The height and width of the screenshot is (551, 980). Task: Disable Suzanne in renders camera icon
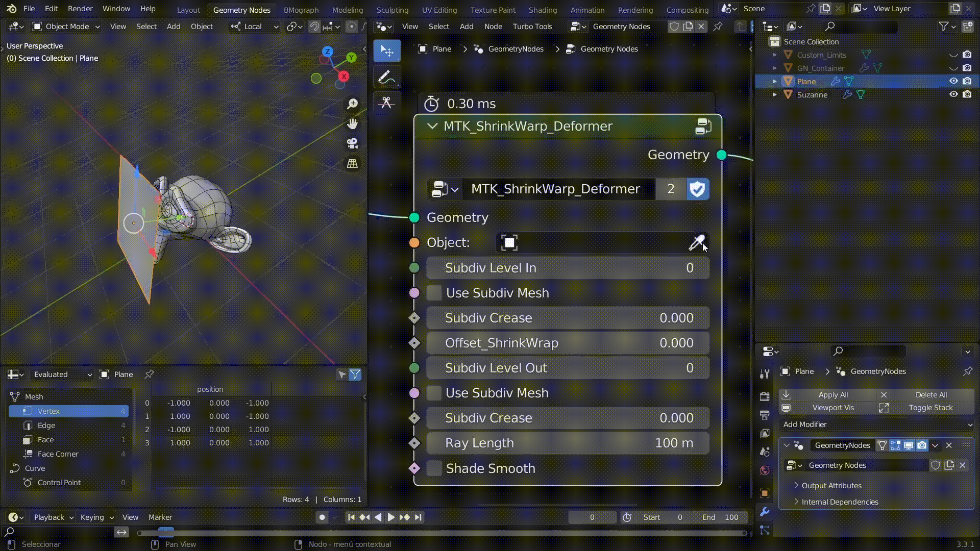(x=967, y=94)
